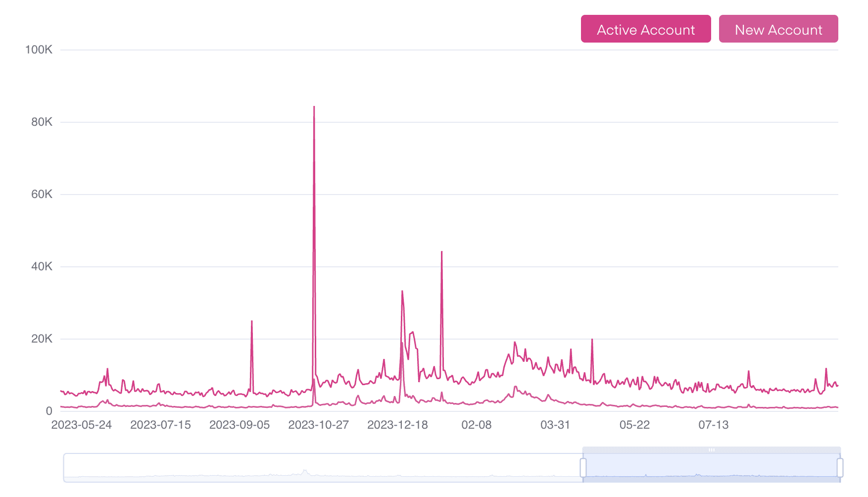Click the right zoom slider handle
The image size is (868, 497).
[x=840, y=467]
